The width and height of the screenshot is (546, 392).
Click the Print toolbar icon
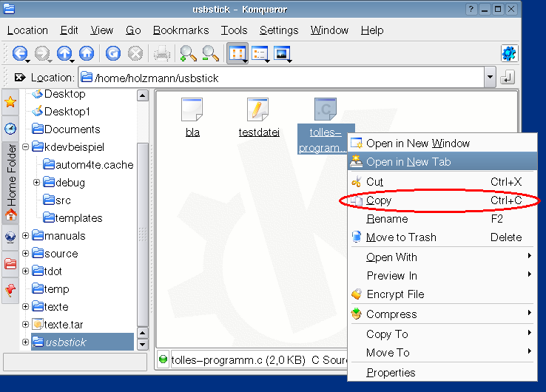coord(162,54)
